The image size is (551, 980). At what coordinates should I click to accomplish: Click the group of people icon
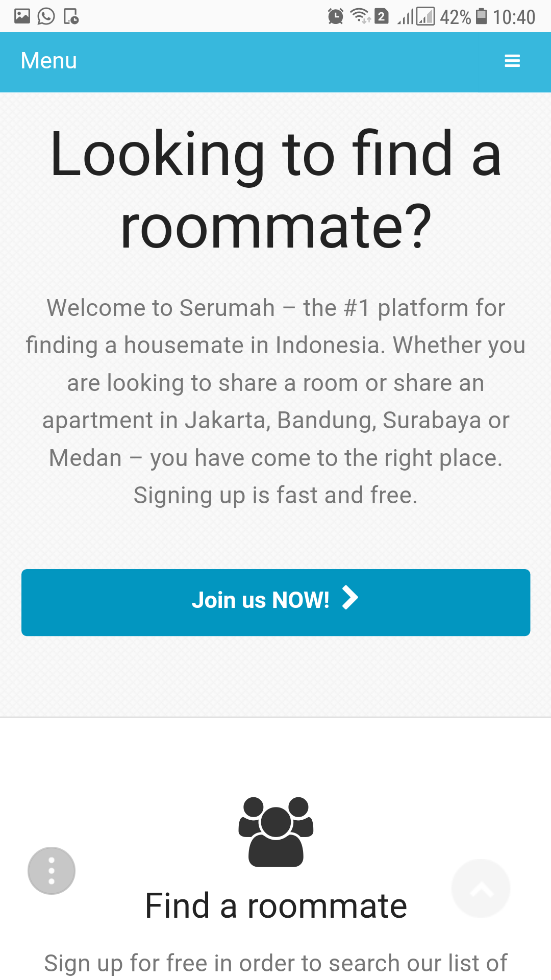276,832
